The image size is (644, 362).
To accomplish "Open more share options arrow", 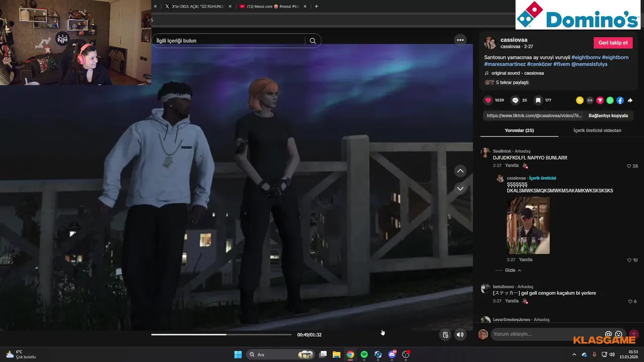I will (630, 100).
